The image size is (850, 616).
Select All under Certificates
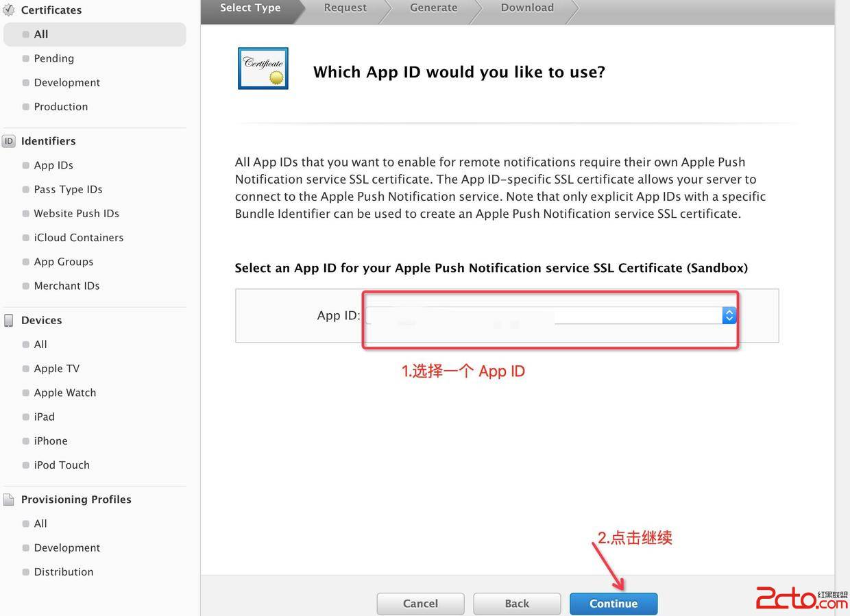pos(95,34)
